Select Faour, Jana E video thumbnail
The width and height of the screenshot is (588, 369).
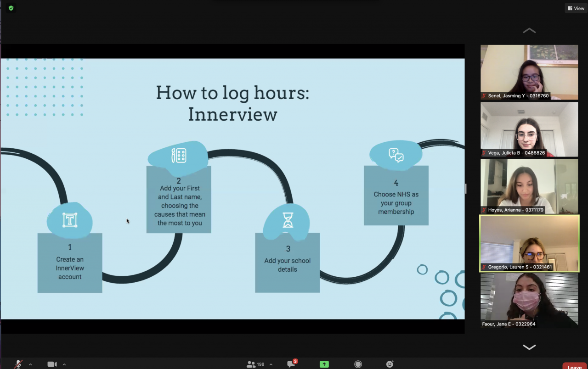point(529,300)
